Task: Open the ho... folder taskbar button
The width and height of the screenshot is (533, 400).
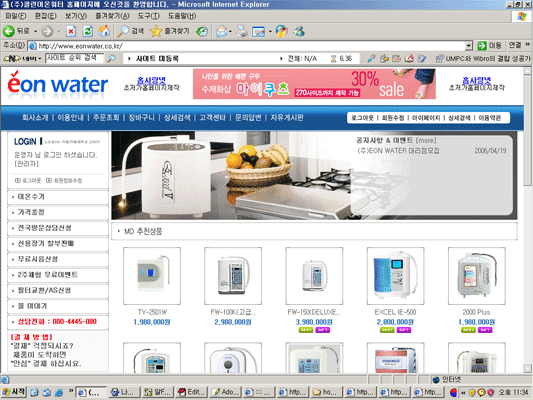Action: (x=326, y=392)
